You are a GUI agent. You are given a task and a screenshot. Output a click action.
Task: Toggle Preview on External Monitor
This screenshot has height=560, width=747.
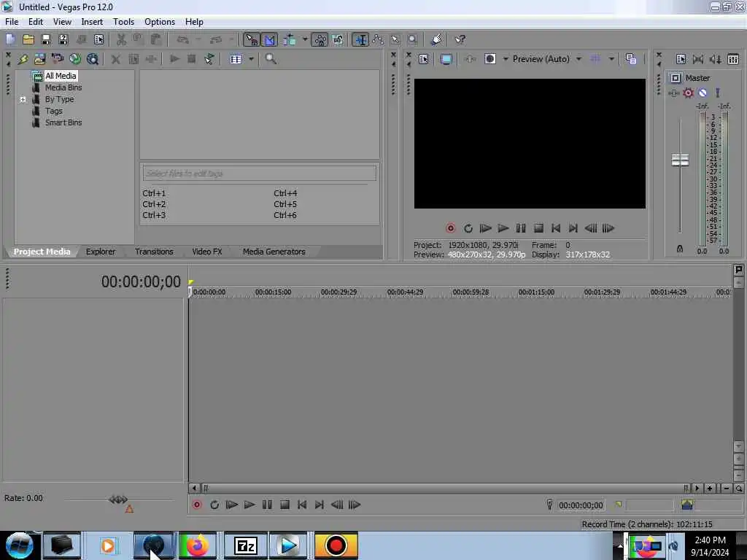pos(446,59)
